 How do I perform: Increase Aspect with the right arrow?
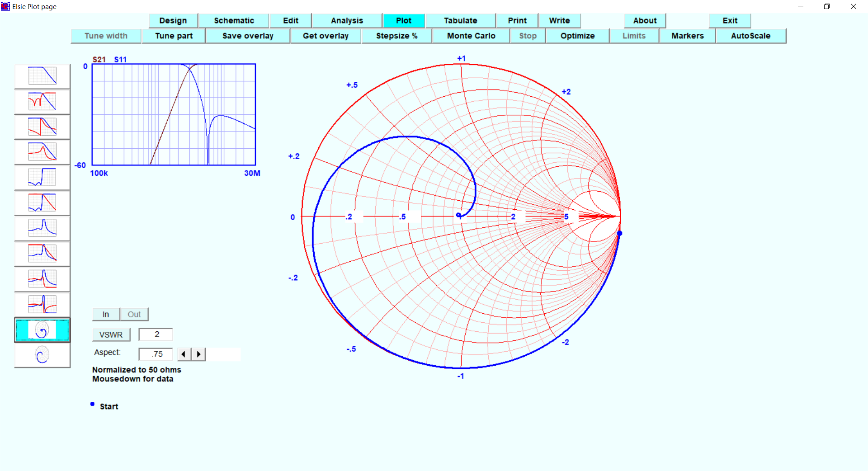(198, 354)
